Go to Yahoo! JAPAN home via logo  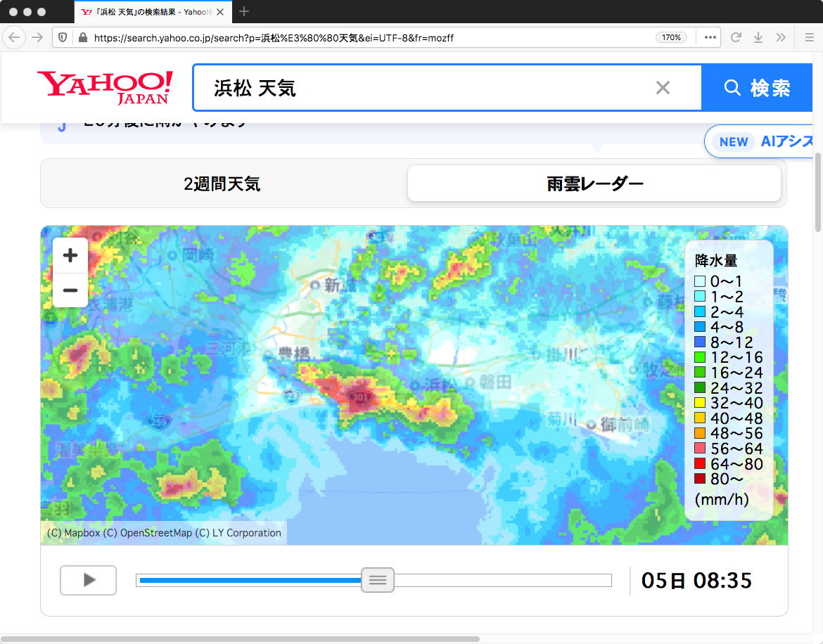click(x=105, y=88)
